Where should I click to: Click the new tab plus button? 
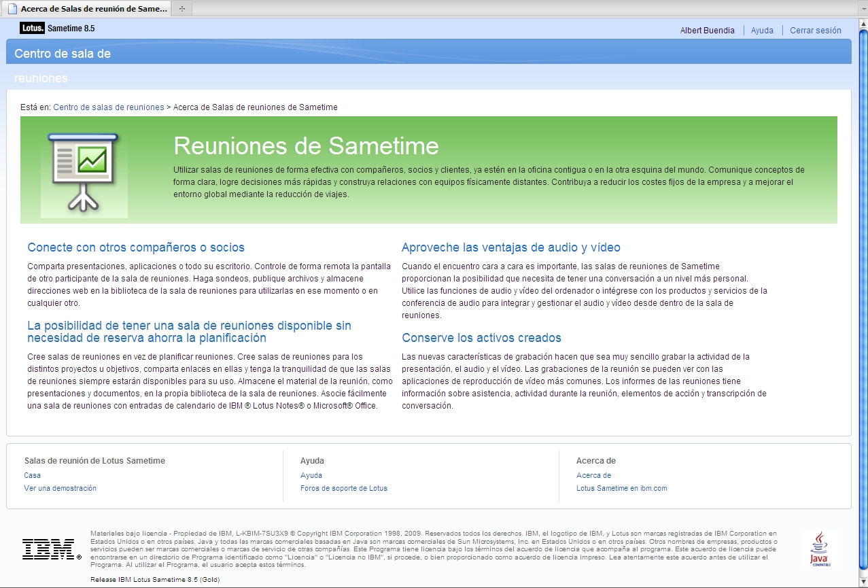[181, 9]
